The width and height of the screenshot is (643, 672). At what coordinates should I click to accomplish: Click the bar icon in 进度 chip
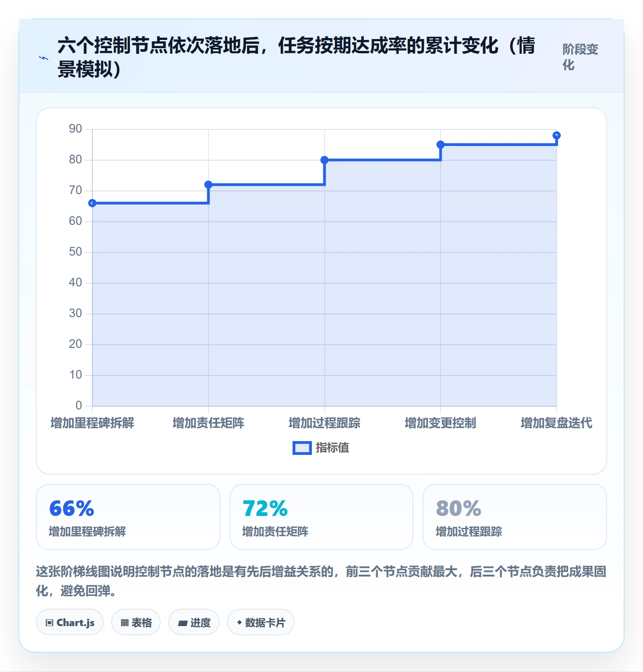tap(183, 623)
